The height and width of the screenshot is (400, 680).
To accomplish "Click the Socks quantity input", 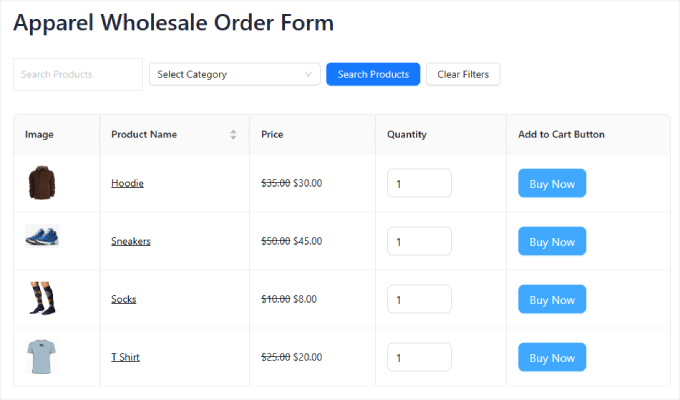I will pos(419,300).
